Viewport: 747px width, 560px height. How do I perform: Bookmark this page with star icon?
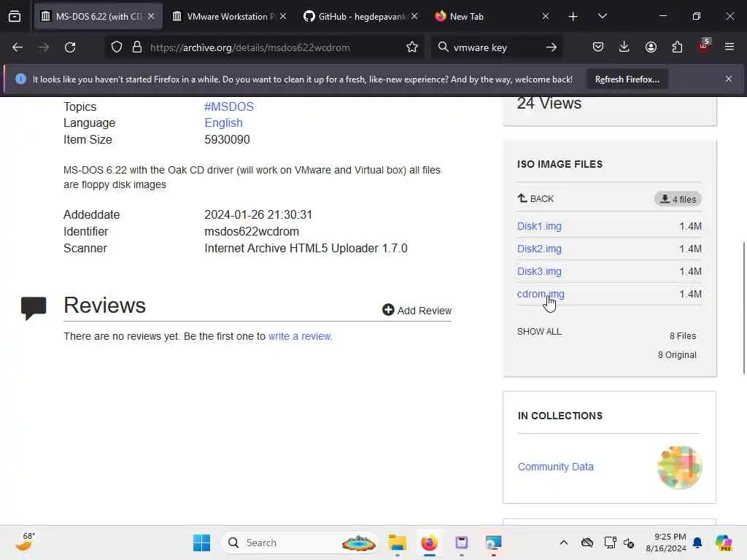(x=412, y=47)
